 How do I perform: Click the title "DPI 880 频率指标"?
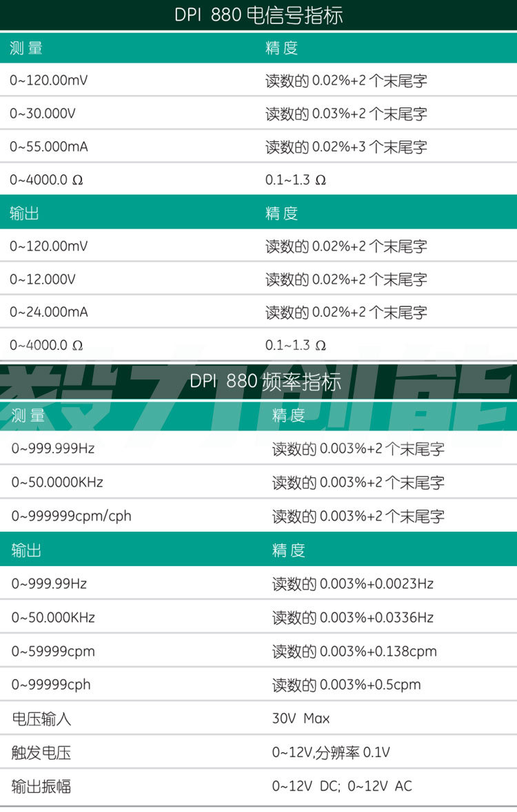point(265,382)
